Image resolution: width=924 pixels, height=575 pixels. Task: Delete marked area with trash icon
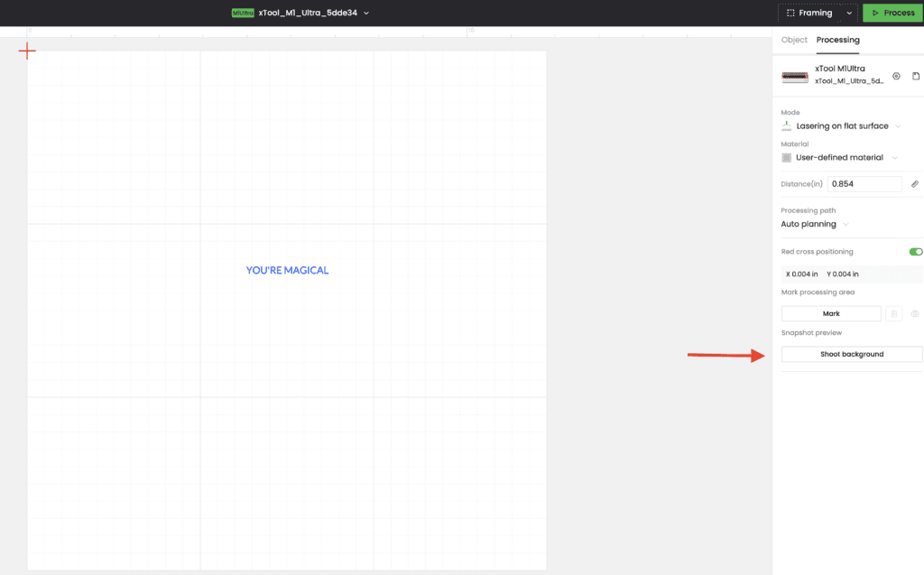[893, 314]
